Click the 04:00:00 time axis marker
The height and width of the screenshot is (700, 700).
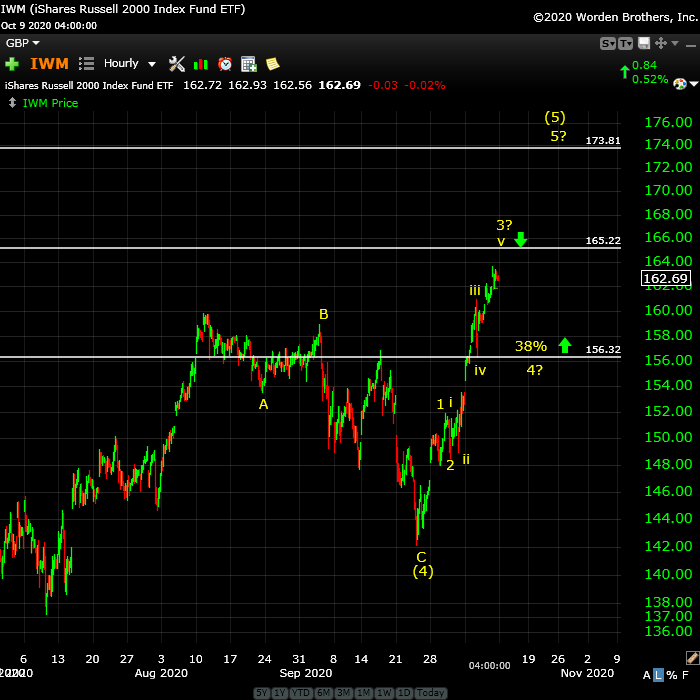pyautogui.click(x=489, y=666)
